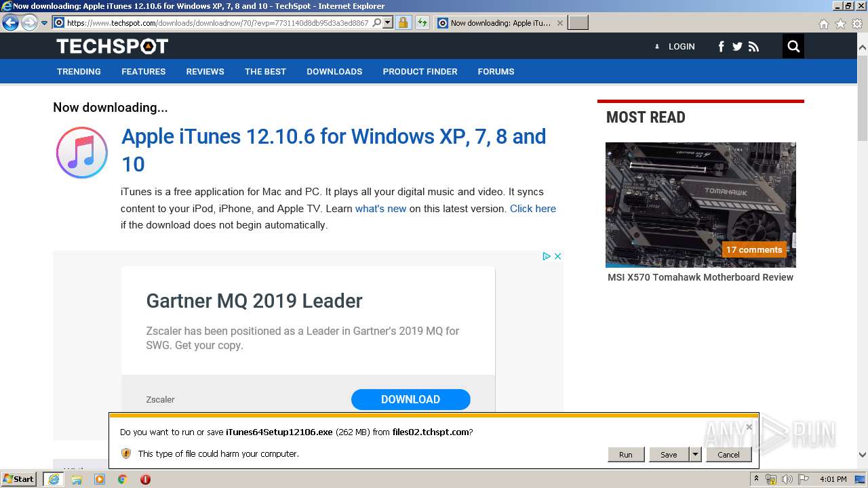Open the media player taskbar icon
The image size is (868, 488).
(x=100, y=479)
